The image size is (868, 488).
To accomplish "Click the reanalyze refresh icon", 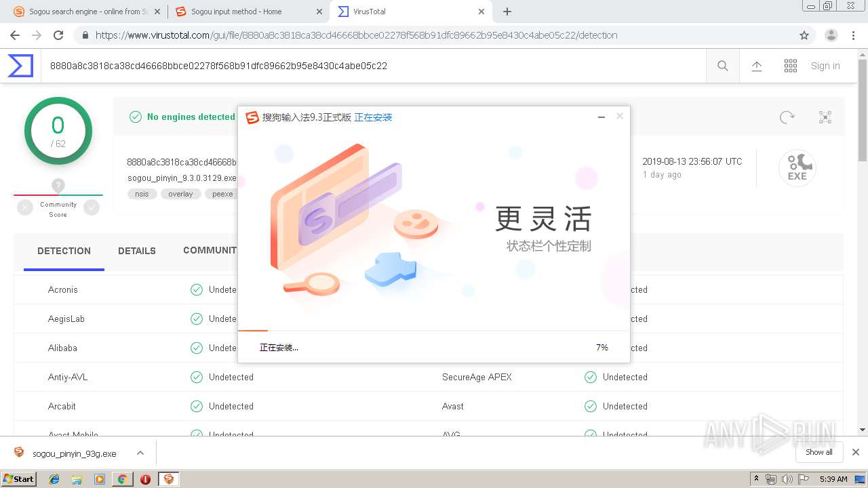I will click(787, 117).
